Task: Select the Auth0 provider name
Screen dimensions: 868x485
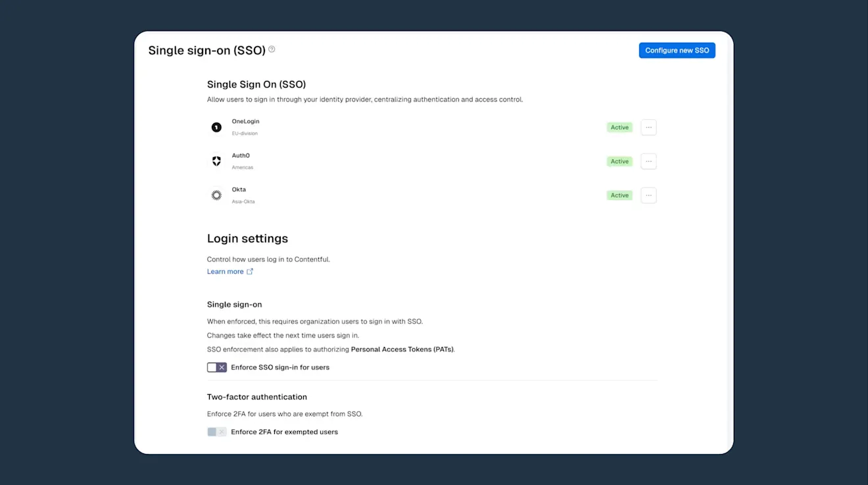Action: (x=241, y=156)
